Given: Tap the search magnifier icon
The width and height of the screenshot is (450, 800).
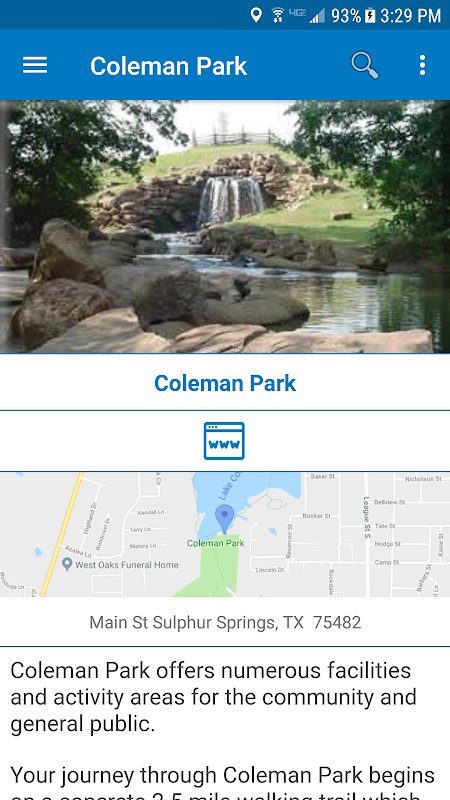Looking at the screenshot, I should 365,66.
